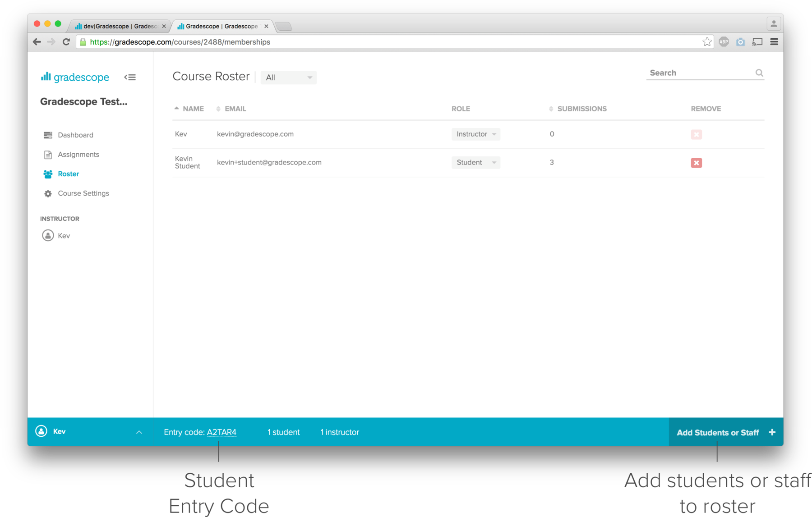This screenshot has width=812, height=517.
Task: Click the gradescope logo
Action: point(74,77)
